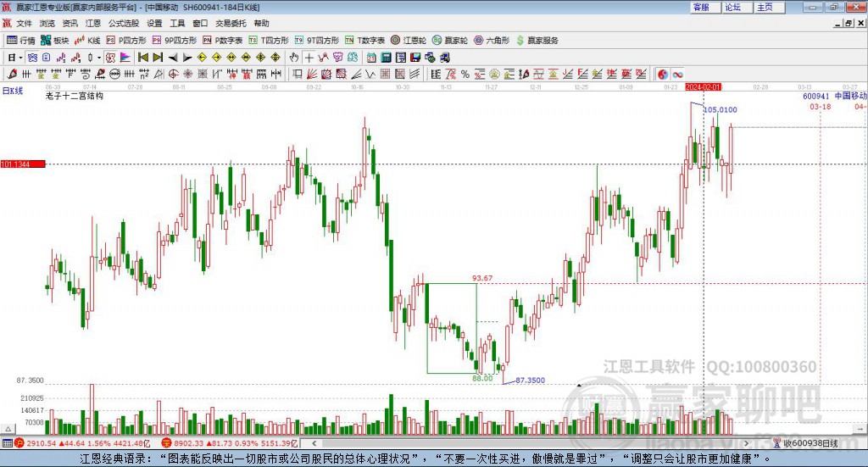
Task: Click bottom-right arrow above the scrollbar
Action: coord(860,429)
